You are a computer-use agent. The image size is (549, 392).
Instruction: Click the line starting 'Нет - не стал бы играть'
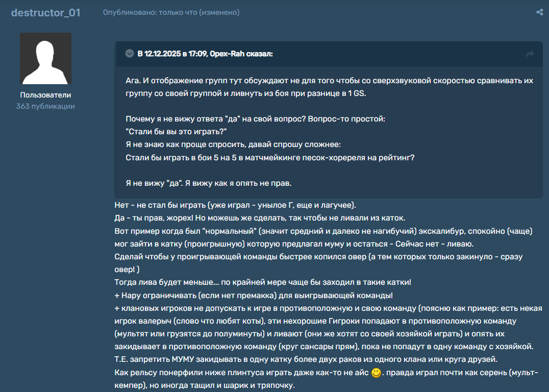235,205
